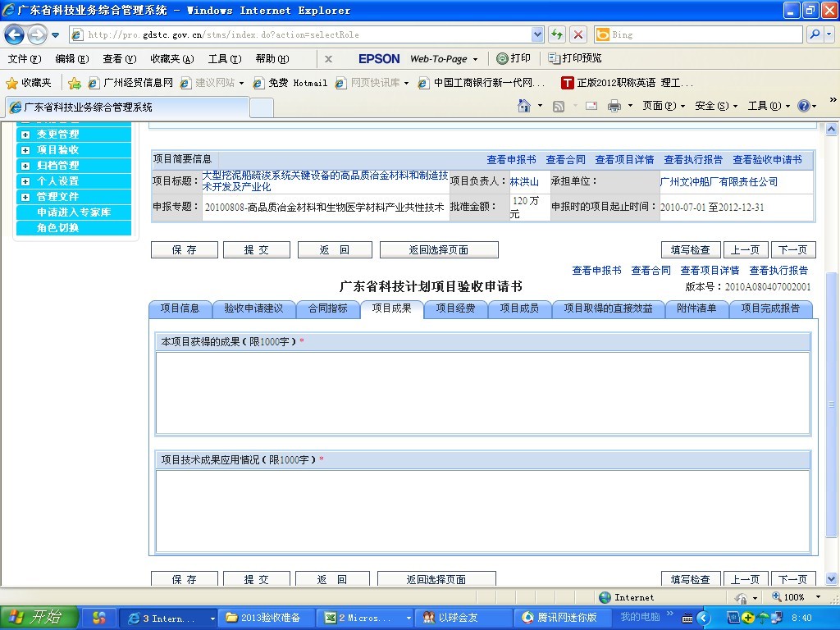
Task: Expand the 个人设置 tree node
Action: click(25, 181)
